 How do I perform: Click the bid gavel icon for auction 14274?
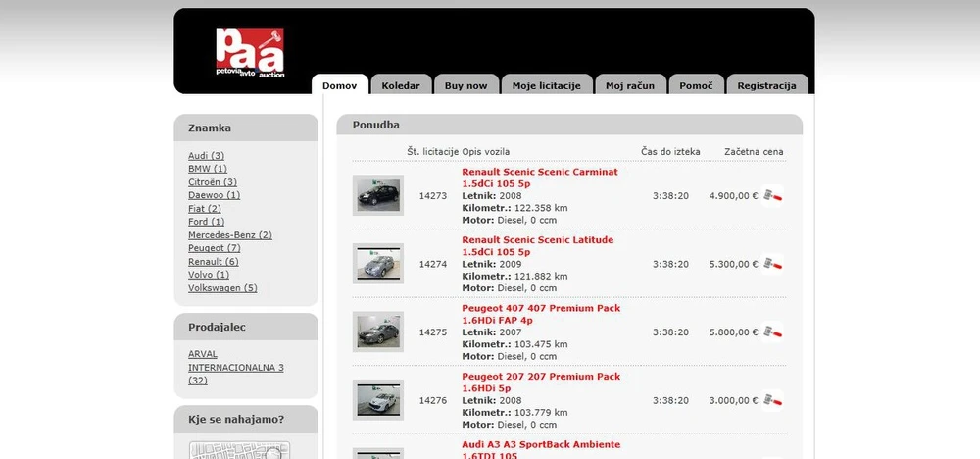[773, 264]
